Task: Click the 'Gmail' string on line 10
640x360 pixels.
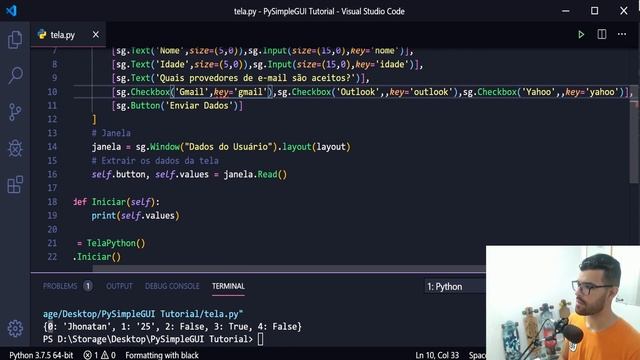Action: pos(191,92)
